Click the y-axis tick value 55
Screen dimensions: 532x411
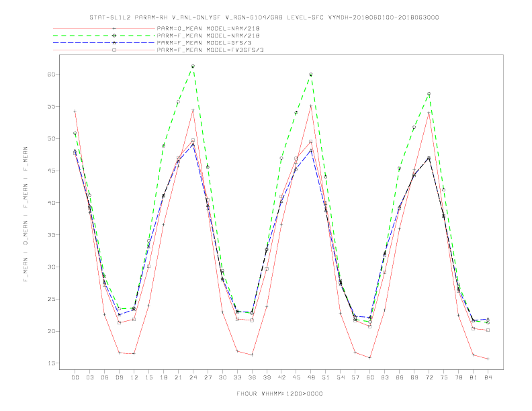52,107
